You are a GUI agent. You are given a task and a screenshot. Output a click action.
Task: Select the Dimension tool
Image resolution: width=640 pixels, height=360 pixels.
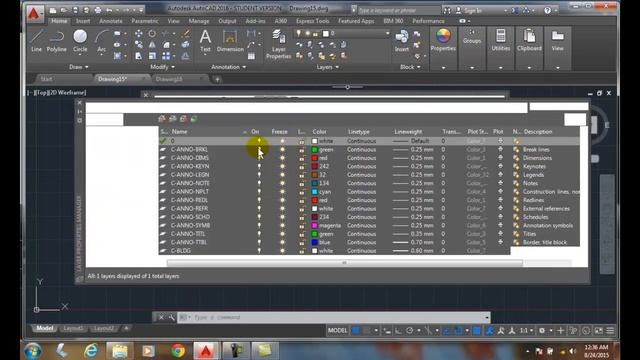click(230, 40)
